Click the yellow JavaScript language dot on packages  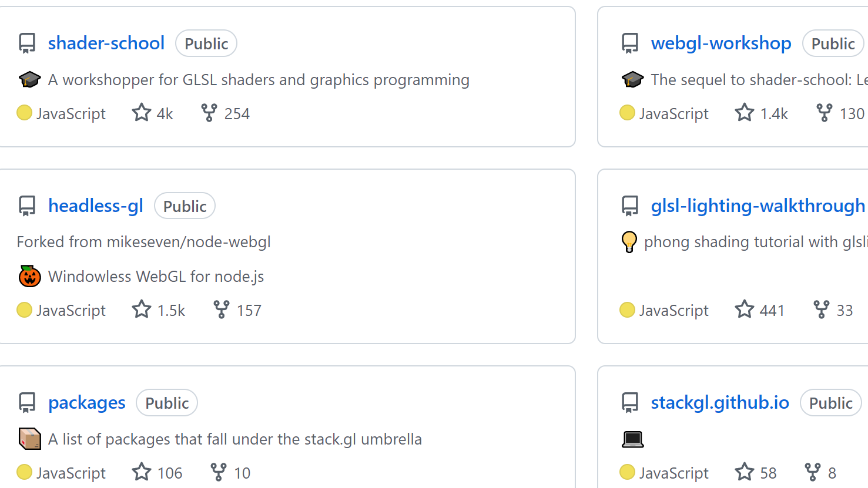(24, 472)
